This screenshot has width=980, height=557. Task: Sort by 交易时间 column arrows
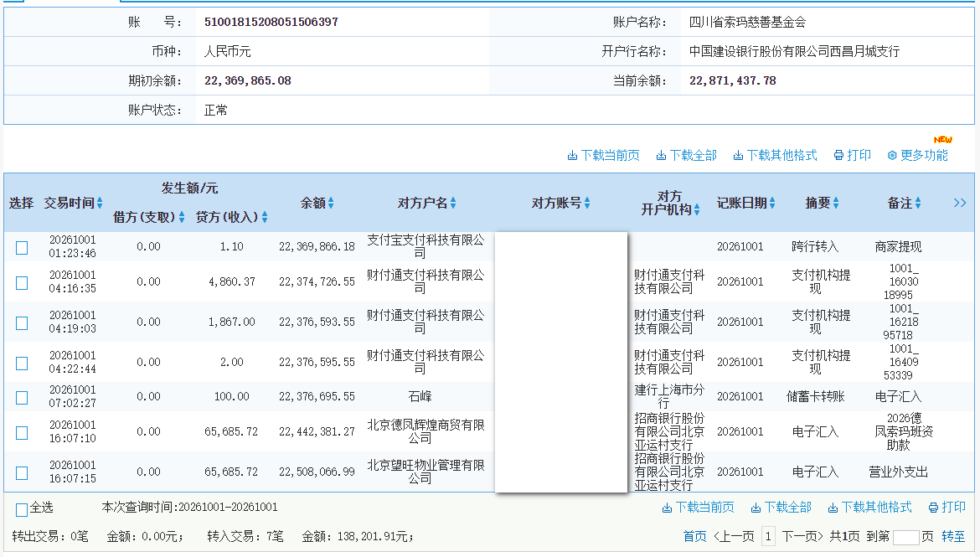click(100, 203)
